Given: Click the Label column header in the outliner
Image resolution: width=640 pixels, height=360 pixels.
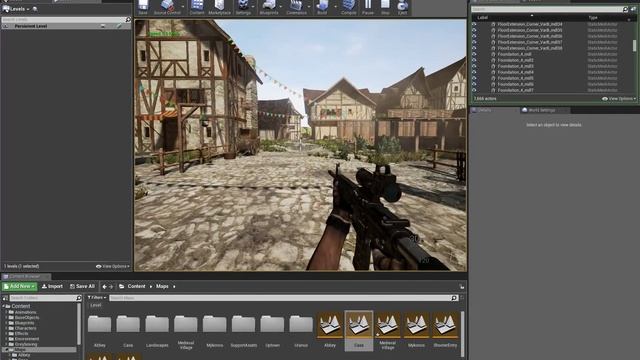Looking at the screenshot, I should pos(482,18).
